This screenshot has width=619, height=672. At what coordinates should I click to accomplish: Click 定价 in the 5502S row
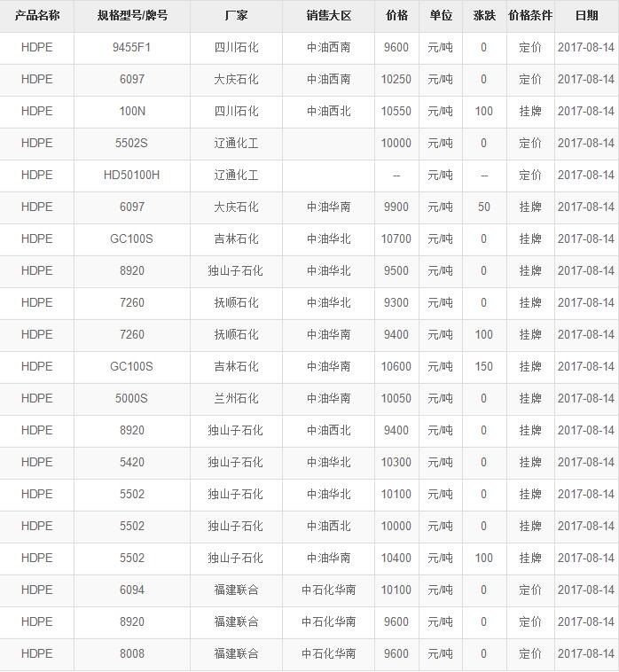pos(530,143)
